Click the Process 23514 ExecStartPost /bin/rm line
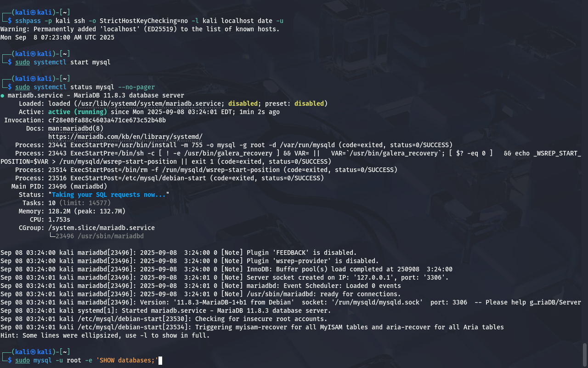This screenshot has height=368, width=588. pos(206,170)
